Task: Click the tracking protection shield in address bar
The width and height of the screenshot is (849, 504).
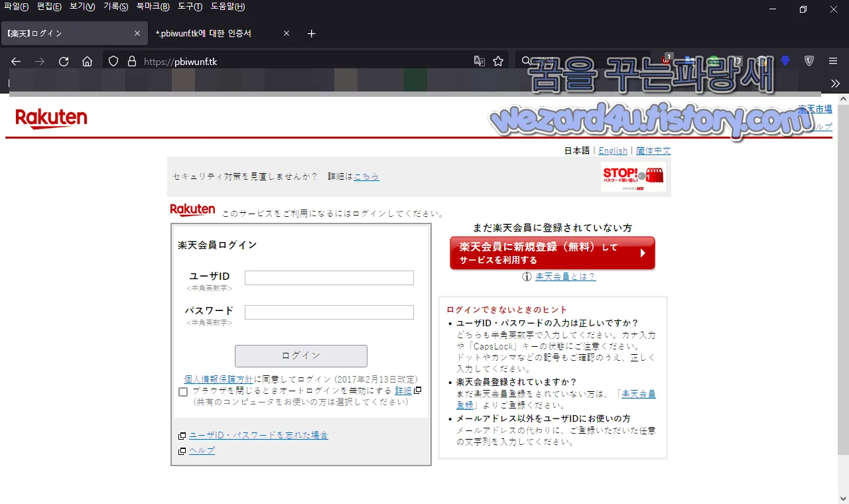Action: (x=113, y=61)
